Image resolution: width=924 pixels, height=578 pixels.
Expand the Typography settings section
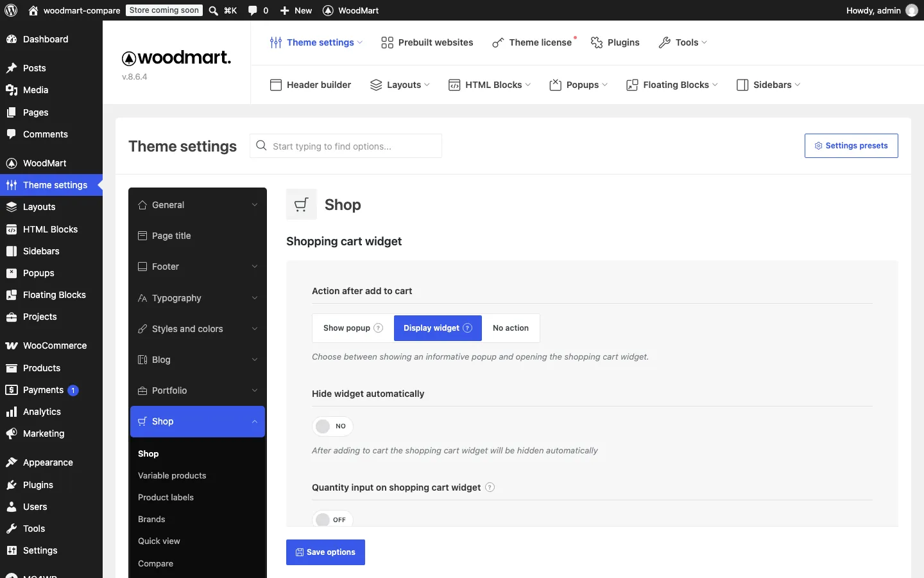[x=198, y=298]
